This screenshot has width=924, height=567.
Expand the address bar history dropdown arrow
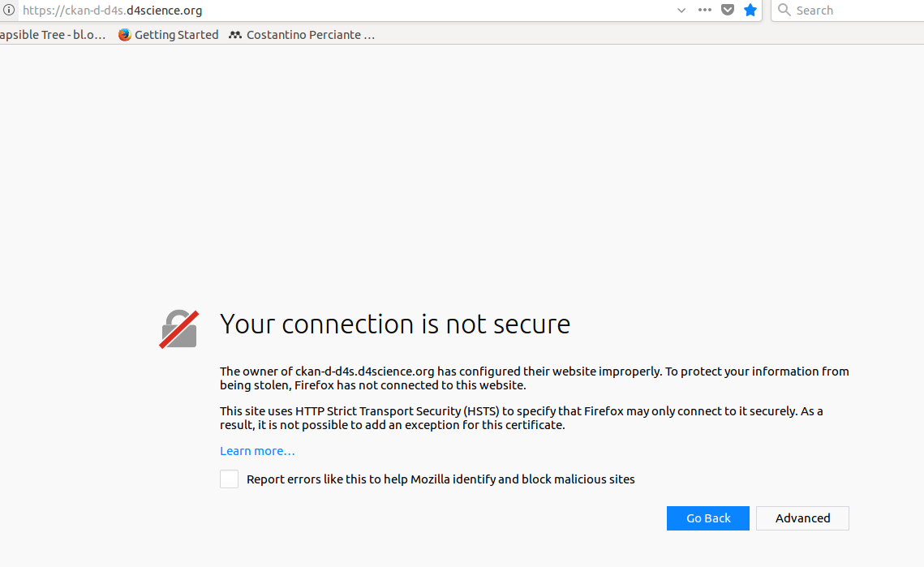click(x=681, y=10)
